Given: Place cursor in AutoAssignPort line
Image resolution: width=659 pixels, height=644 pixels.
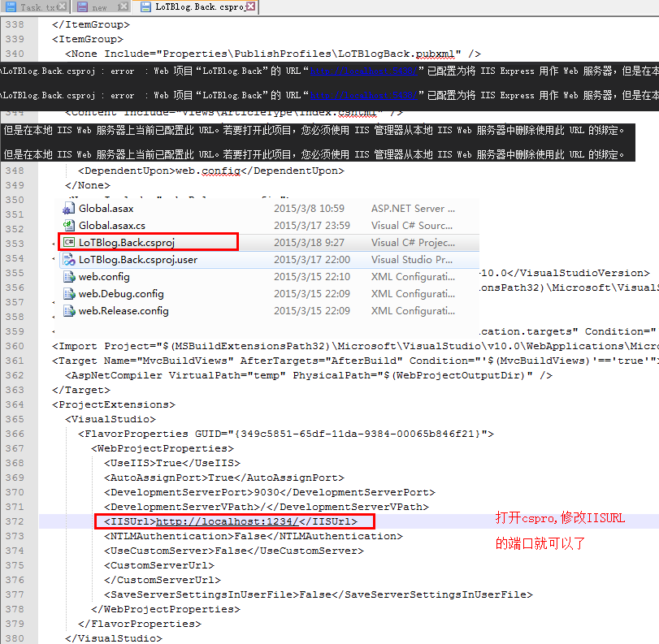Looking at the screenshot, I should point(224,478).
